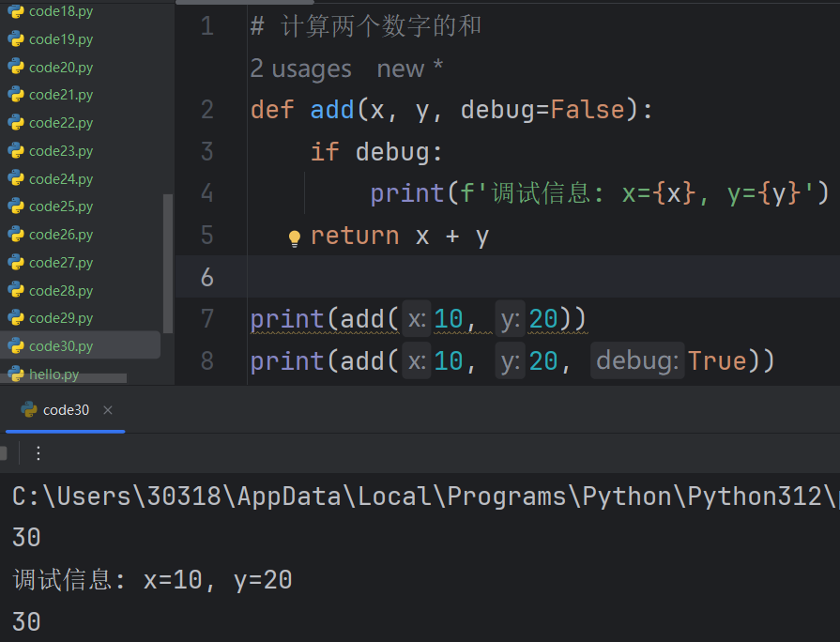Place cursor on empty line 6

(x=469, y=278)
